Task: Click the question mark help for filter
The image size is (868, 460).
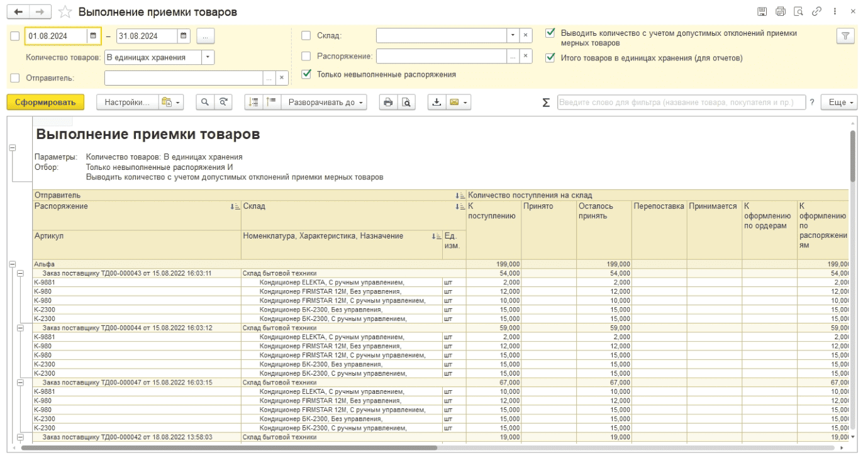Action: coord(812,103)
